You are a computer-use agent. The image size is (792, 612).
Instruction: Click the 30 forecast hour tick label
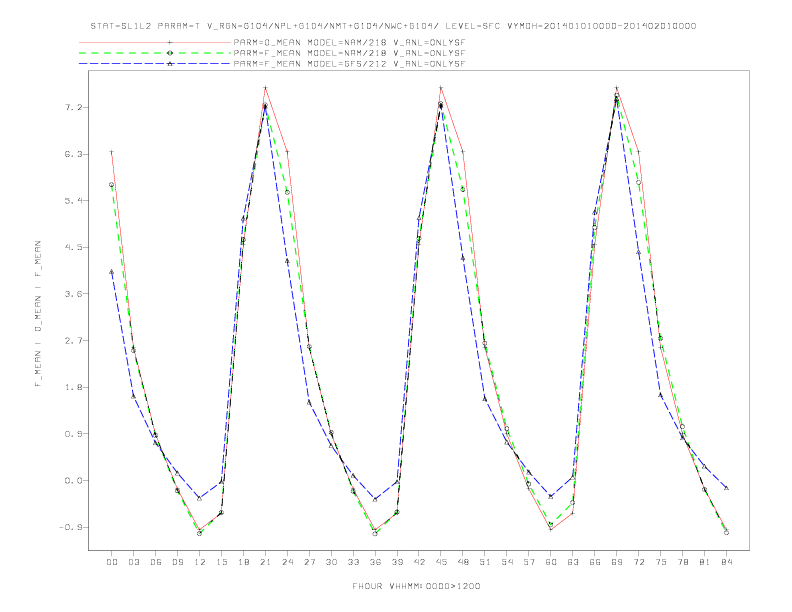coord(331,562)
